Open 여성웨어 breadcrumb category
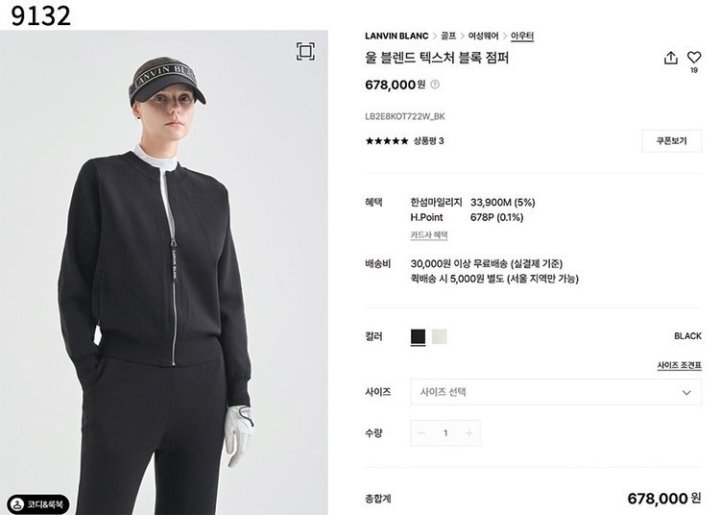The image size is (720, 515). click(483, 36)
